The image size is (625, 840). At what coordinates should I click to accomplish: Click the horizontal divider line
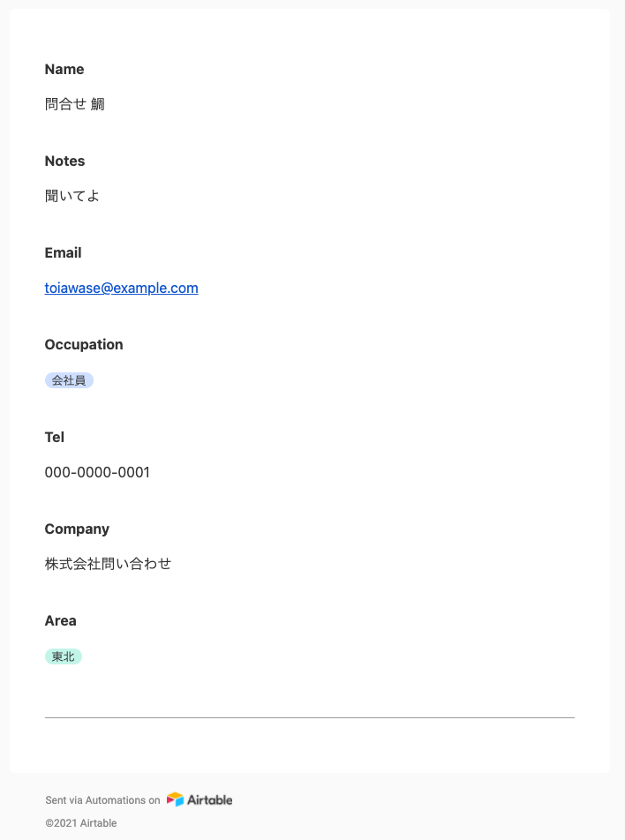click(310, 717)
